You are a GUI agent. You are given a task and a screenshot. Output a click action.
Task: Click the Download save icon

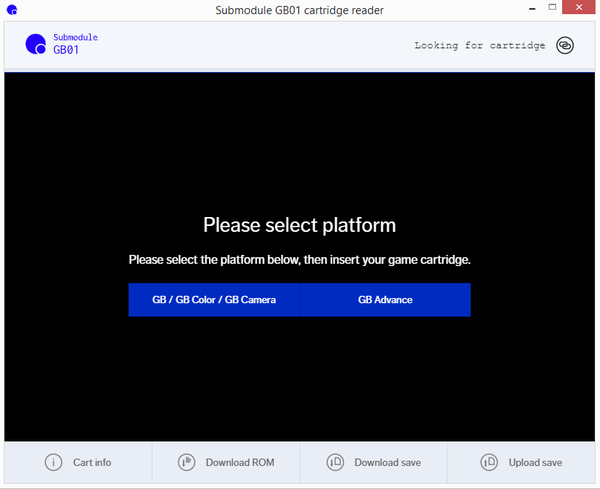point(336,462)
